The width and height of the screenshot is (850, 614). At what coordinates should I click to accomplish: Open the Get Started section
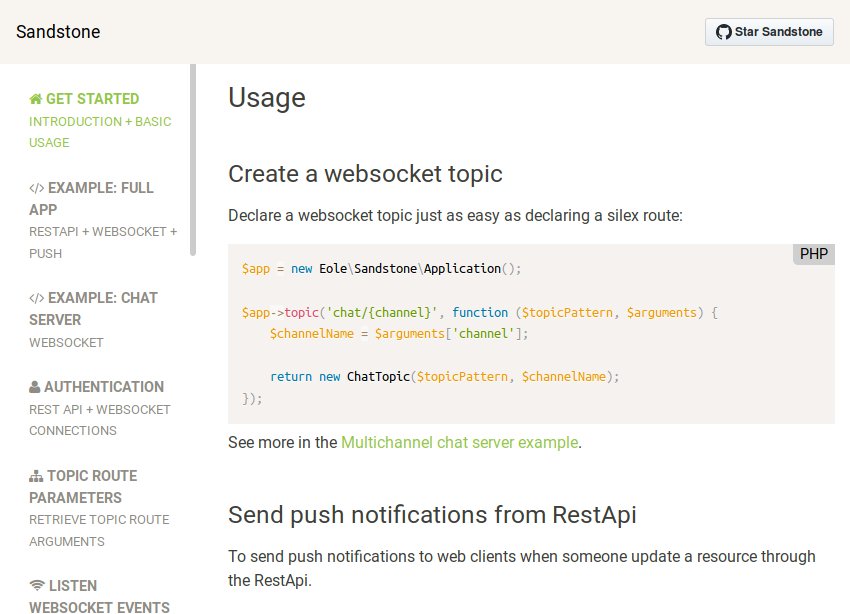coord(85,99)
